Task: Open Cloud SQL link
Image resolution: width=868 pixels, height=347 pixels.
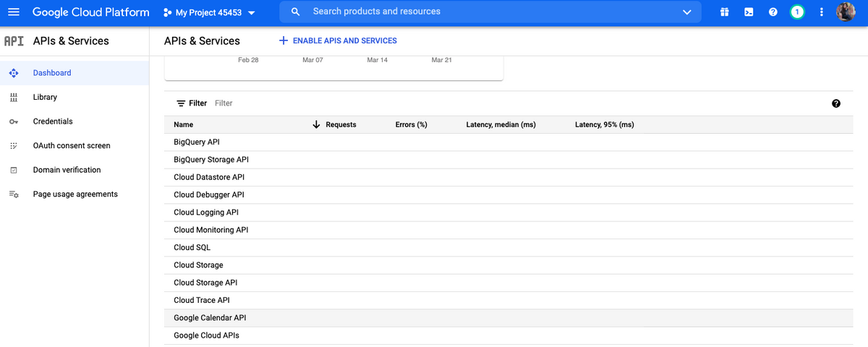Action: pyautogui.click(x=192, y=247)
